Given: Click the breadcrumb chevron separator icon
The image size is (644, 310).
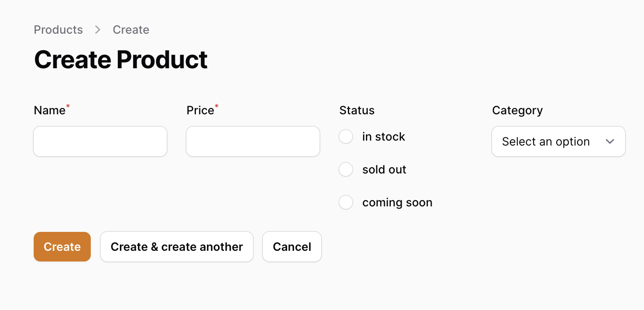Looking at the screenshot, I should tap(98, 30).
